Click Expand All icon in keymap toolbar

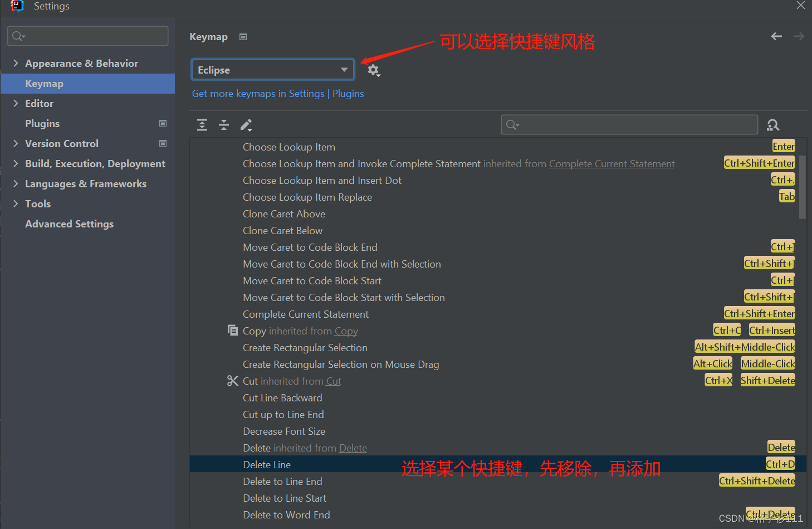[202, 125]
